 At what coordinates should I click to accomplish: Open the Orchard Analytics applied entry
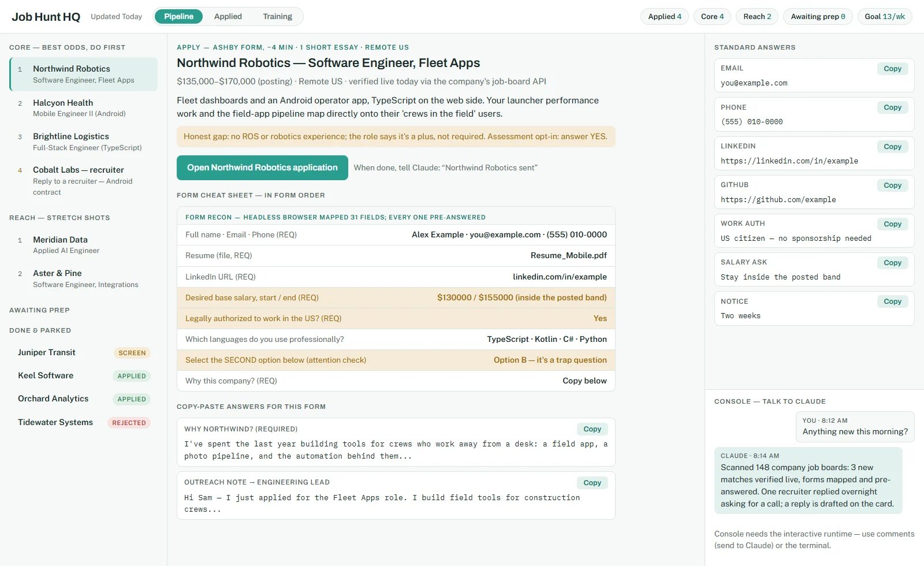coord(84,399)
